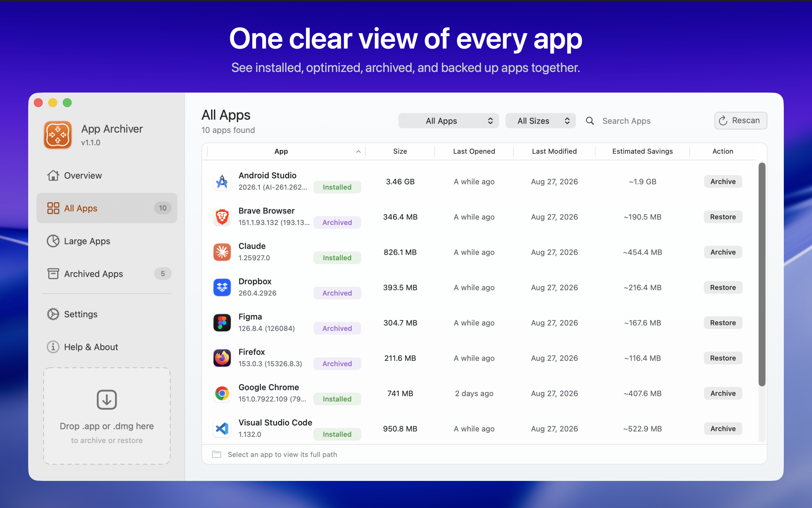This screenshot has height=508, width=812.
Task: Click the drop zone download arrow icon
Action: pos(107,399)
